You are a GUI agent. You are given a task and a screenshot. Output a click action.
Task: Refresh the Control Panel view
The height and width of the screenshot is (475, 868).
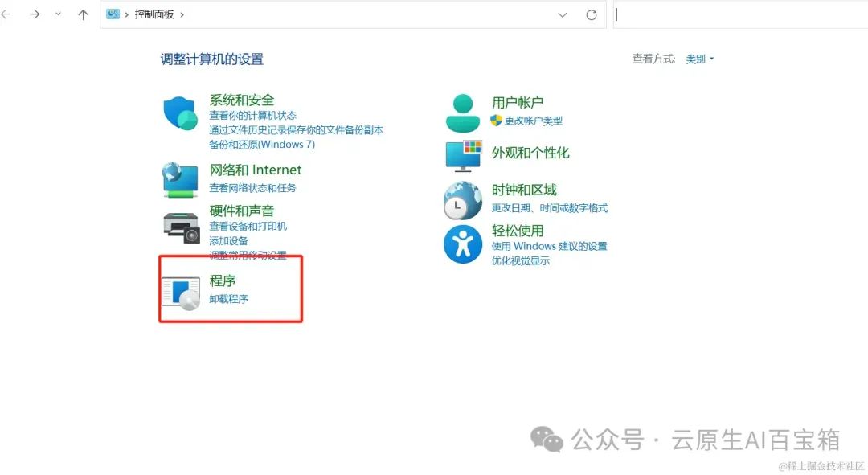point(592,15)
